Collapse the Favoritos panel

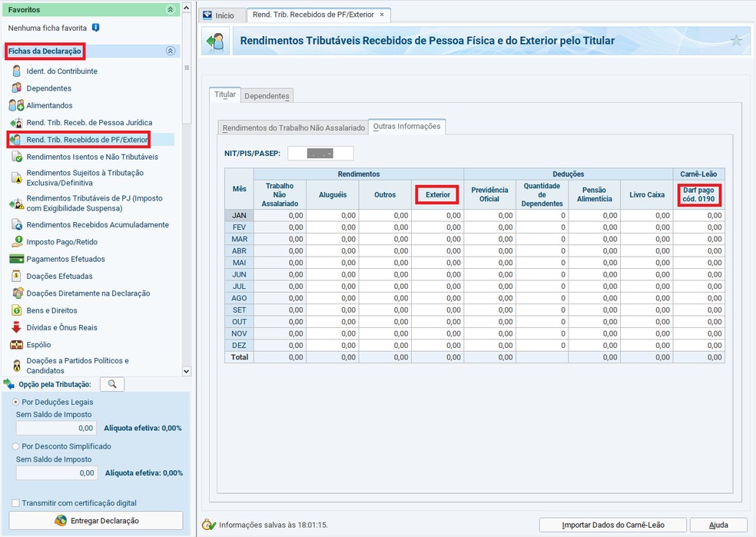pos(171,10)
